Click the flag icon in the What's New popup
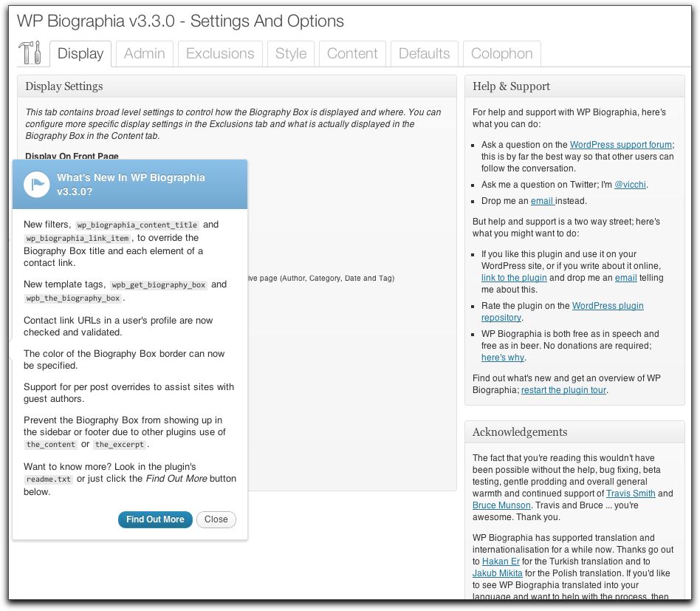 click(36, 184)
